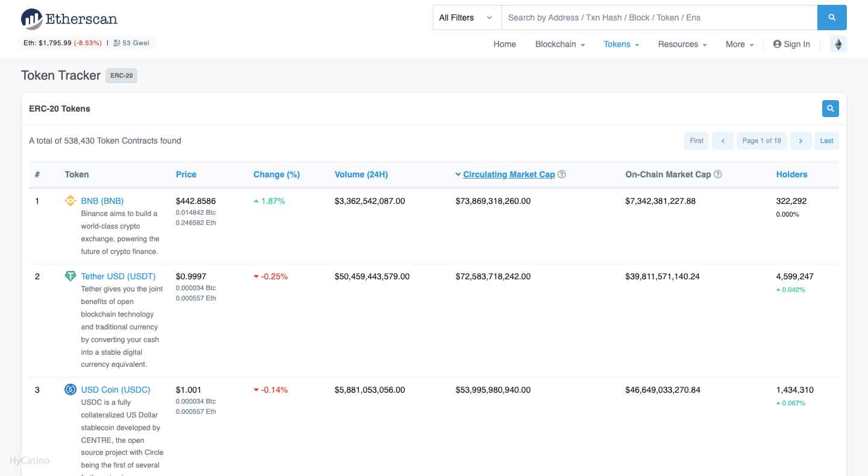The image size is (868, 476).
Task: Click Tether price $0.9997
Action: click(x=191, y=276)
